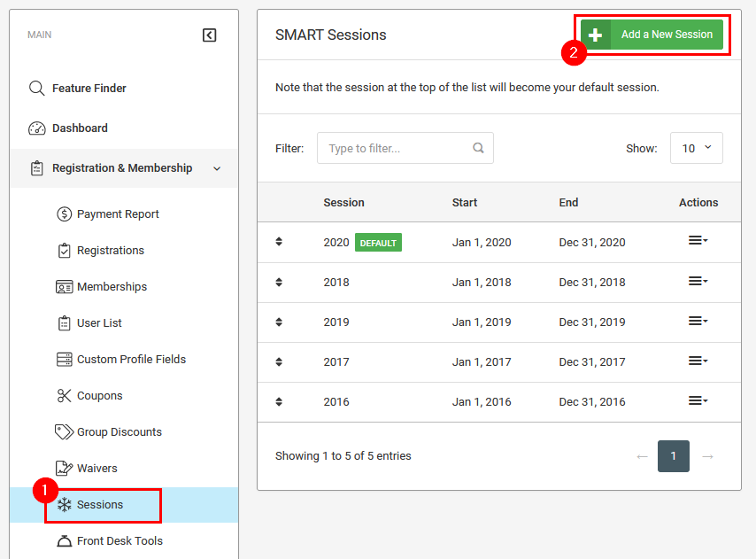756x559 pixels.
Task: Click Add a New Session button
Action: [x=652, y=35]
